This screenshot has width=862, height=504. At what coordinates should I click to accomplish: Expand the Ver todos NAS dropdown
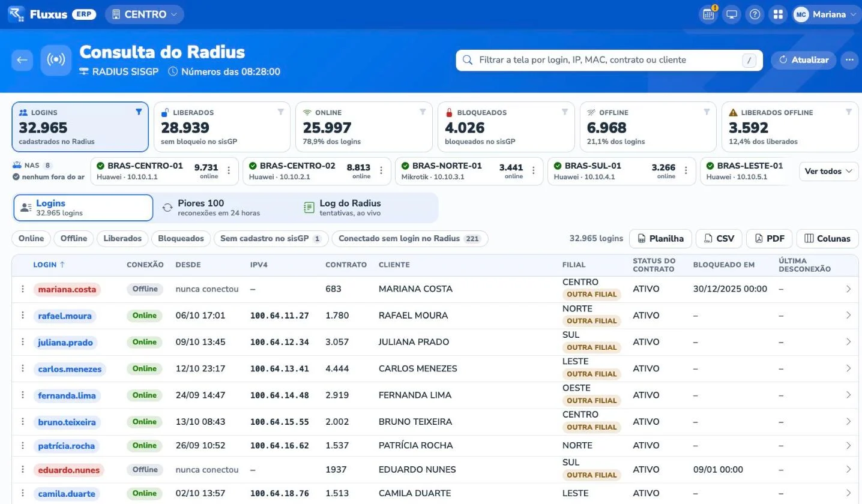[828, 171]
